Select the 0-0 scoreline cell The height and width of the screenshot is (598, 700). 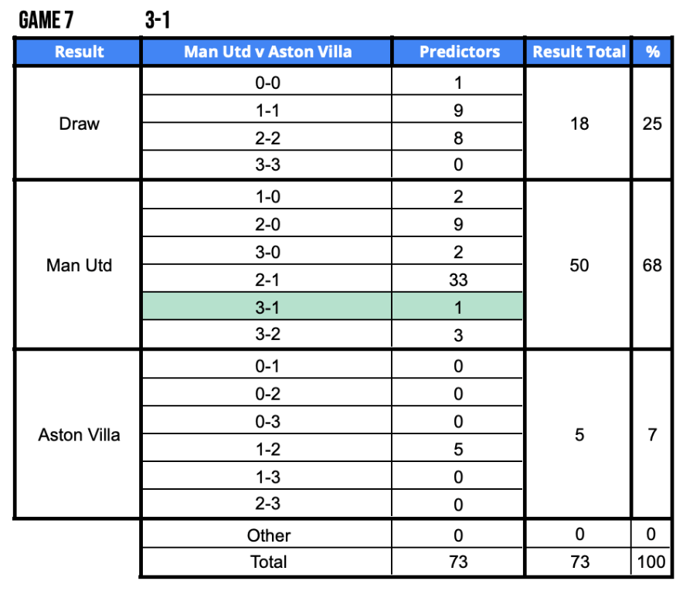[267, 83]
